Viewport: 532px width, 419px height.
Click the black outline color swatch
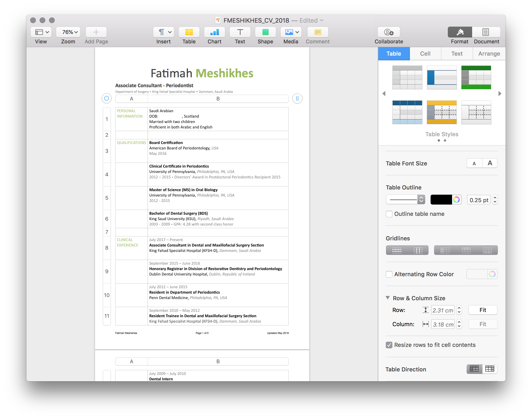441,199
